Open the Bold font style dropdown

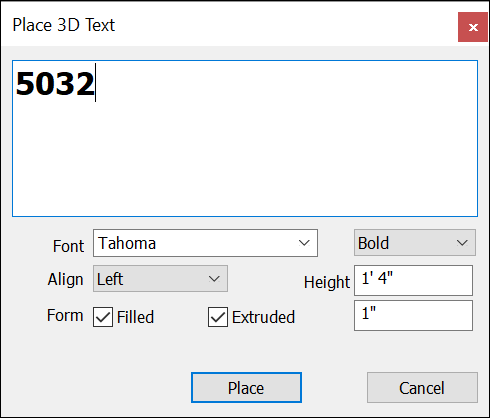click(415, 243)
